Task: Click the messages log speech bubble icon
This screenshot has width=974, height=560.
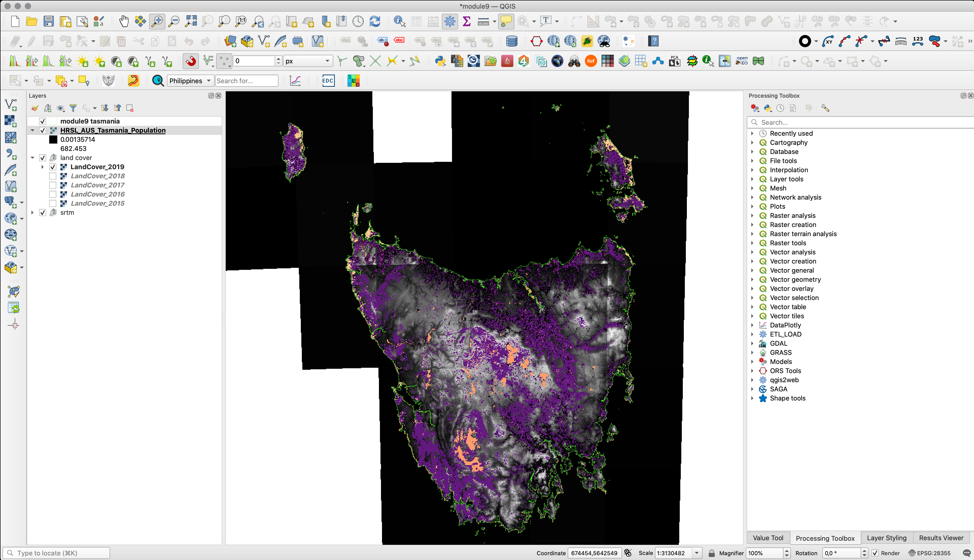Action: coord(967,553)
